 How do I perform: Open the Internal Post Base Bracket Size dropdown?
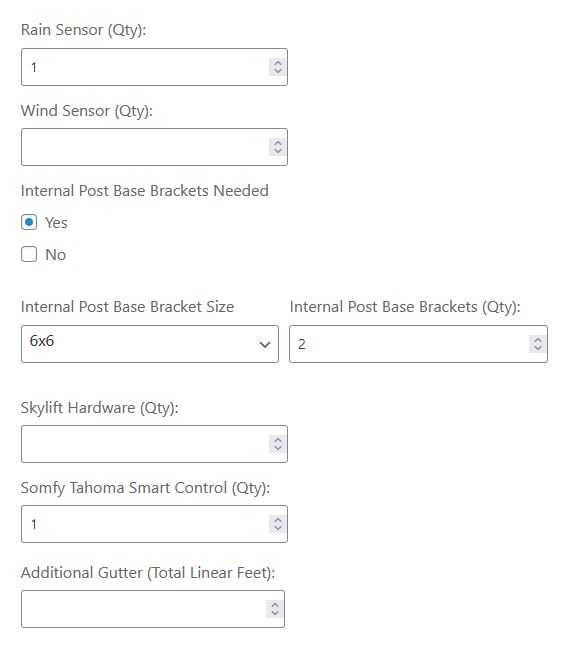(x=150, y=344)
